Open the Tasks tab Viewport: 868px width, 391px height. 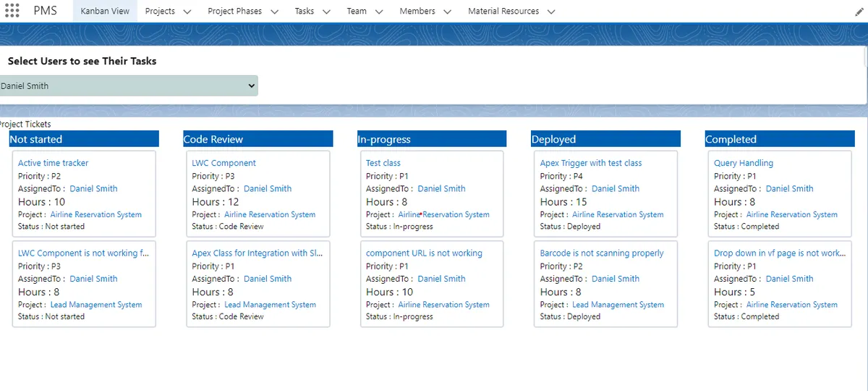(x=305, y=12)
